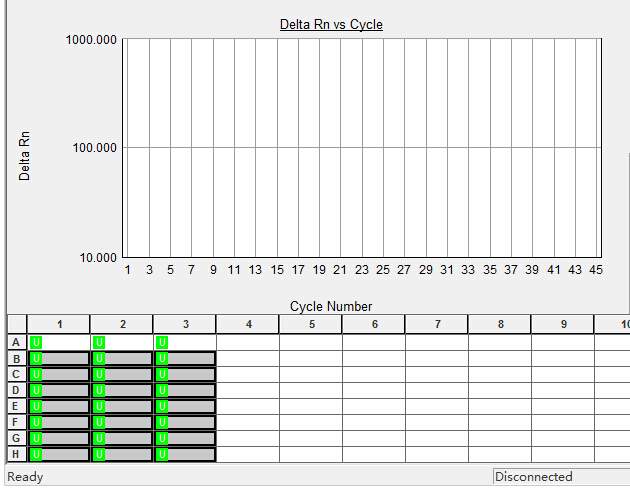
Task: Click the 100.000 y-axis value
Action: pos(95,147)
